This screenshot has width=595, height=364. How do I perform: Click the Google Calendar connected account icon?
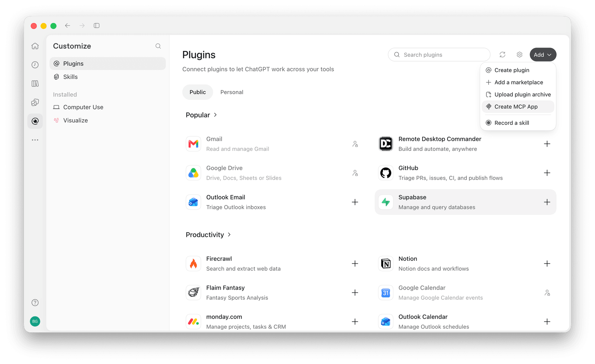[547, 293]
